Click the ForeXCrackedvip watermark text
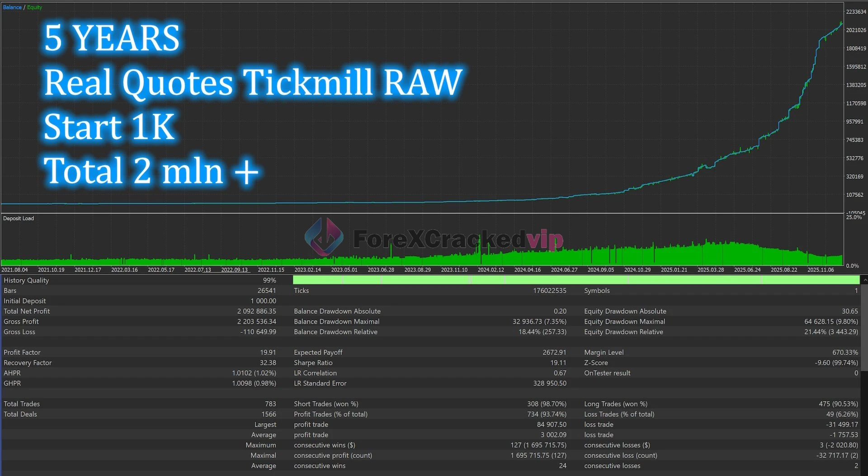This screenshot has height=476, width=868. [458, 239]
